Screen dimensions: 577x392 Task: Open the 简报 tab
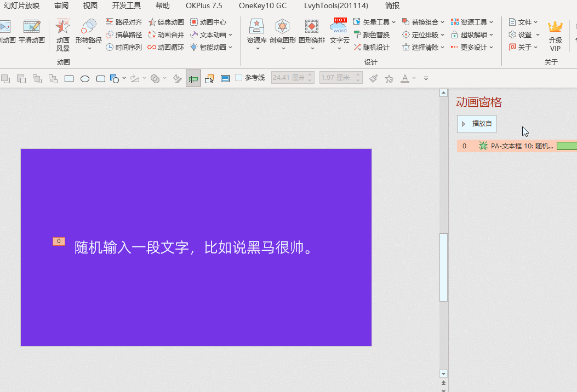pos(392,5)
